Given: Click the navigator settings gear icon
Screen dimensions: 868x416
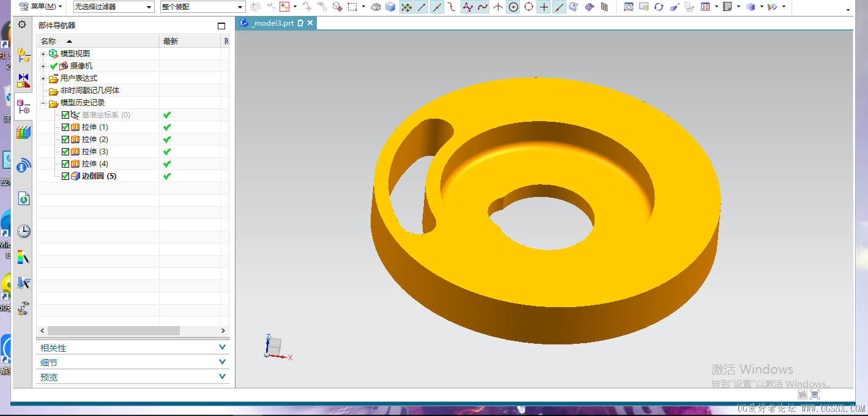Looking at the screenshot, I should click(x=22, y=24).
